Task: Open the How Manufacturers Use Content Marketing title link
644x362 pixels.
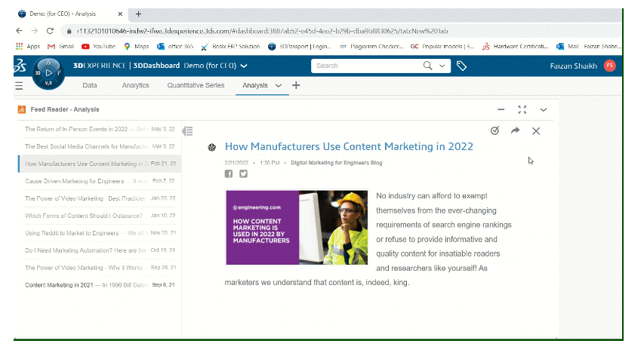Action: 349,146
